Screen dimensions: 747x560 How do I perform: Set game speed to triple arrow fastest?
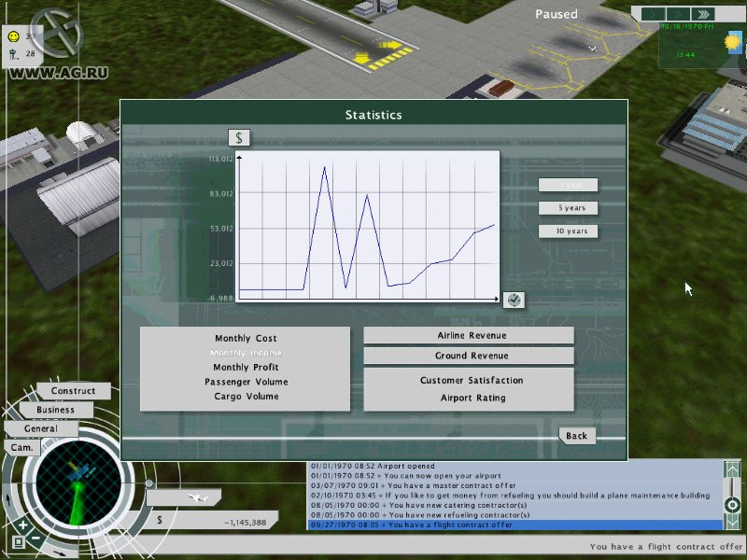click(x=703, y=14)
